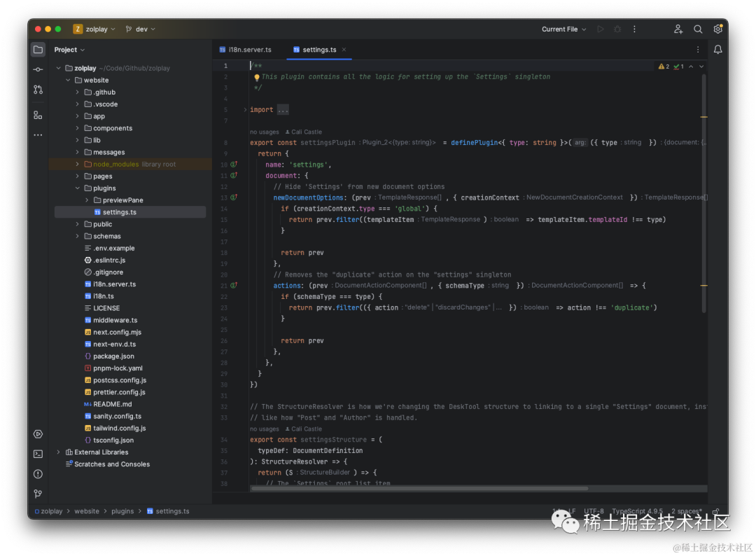The width and height of the screenshot is (756, 556).
Task: Open IDE settings gear icon
Action: coord(717,29)
